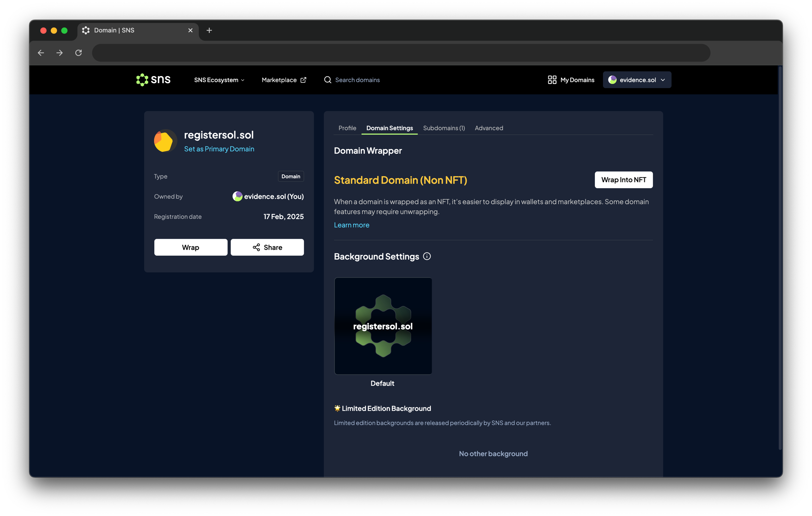Select the Default background thumbnail

tap(383, 326)
